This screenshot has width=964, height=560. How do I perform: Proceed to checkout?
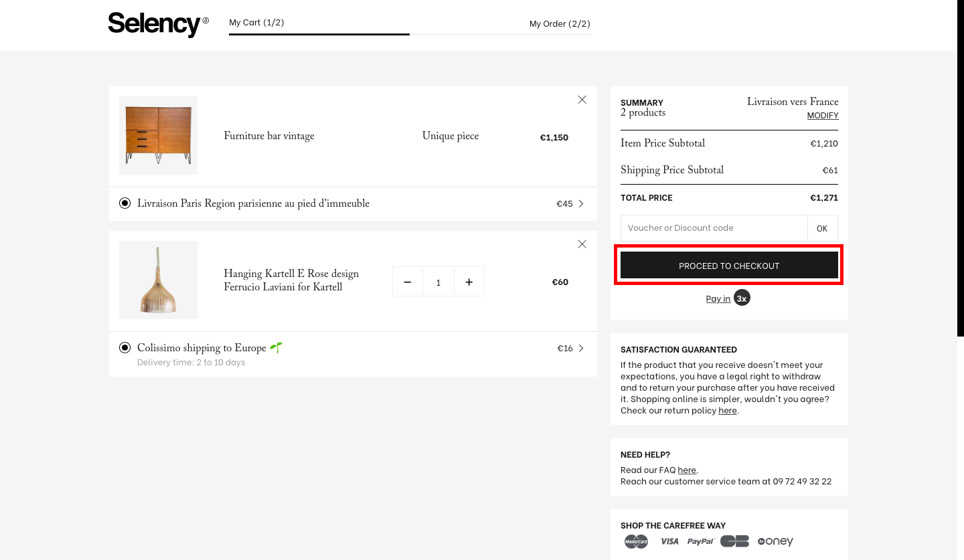tap(729, 266)
